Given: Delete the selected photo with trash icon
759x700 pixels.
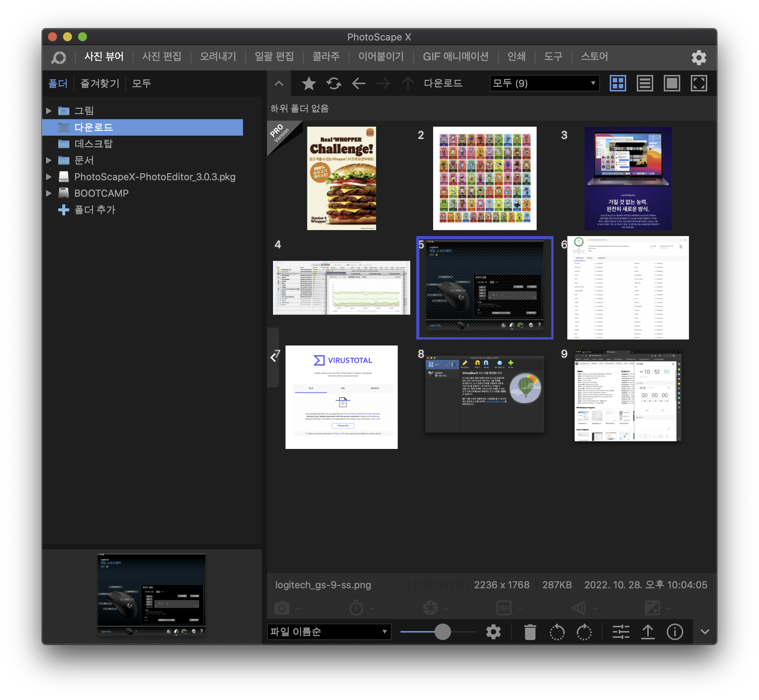Looking at the screenshot, I should pyautogui.click(x=529, y=631).
